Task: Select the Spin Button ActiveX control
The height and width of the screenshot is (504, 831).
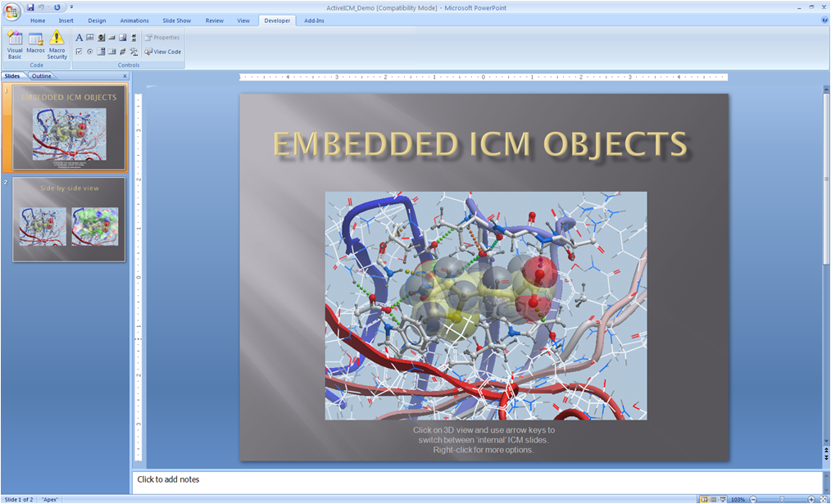Action: (102, 38)
